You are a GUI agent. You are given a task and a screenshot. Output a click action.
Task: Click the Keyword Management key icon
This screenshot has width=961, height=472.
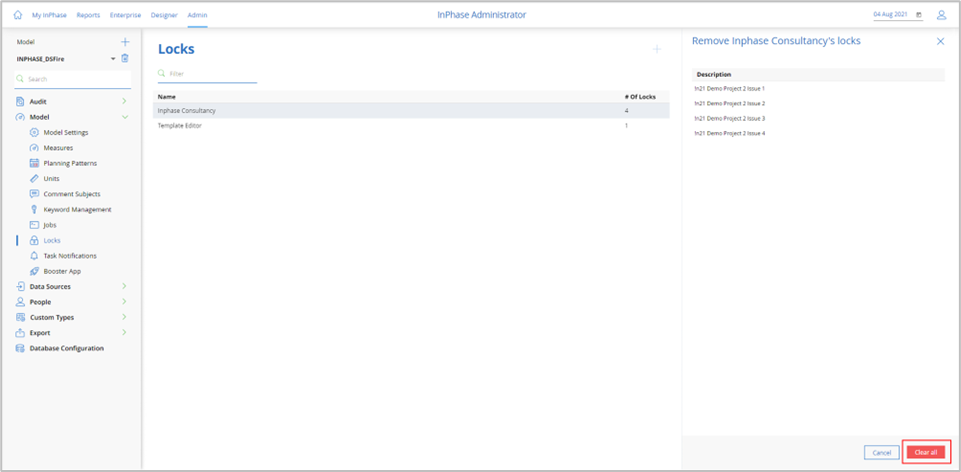tap(34, 210)
